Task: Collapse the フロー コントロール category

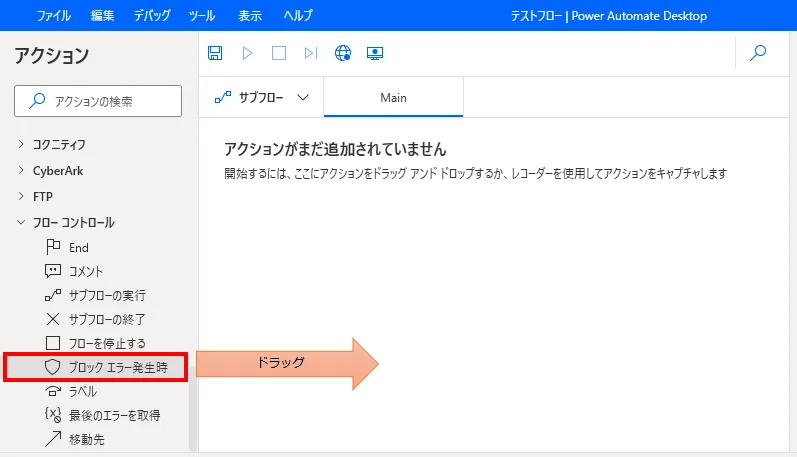Action: 21,222
